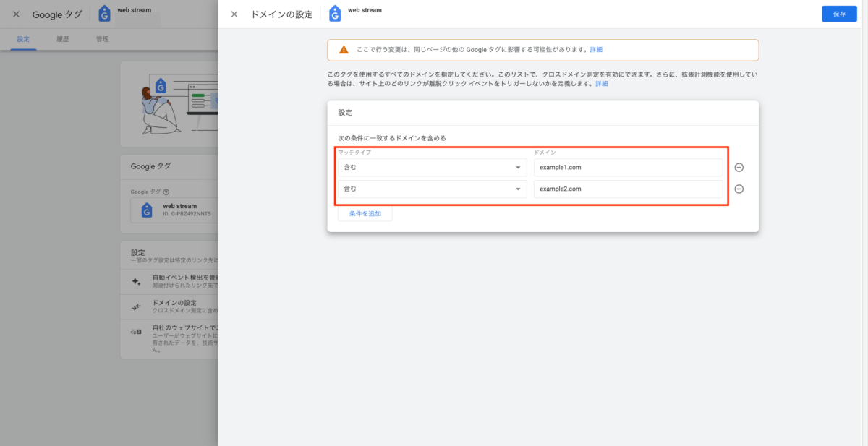The width and height of the screenshot is (868, 446).
Task: Close the ドメインの設定 panel
Action: point(234,13)
